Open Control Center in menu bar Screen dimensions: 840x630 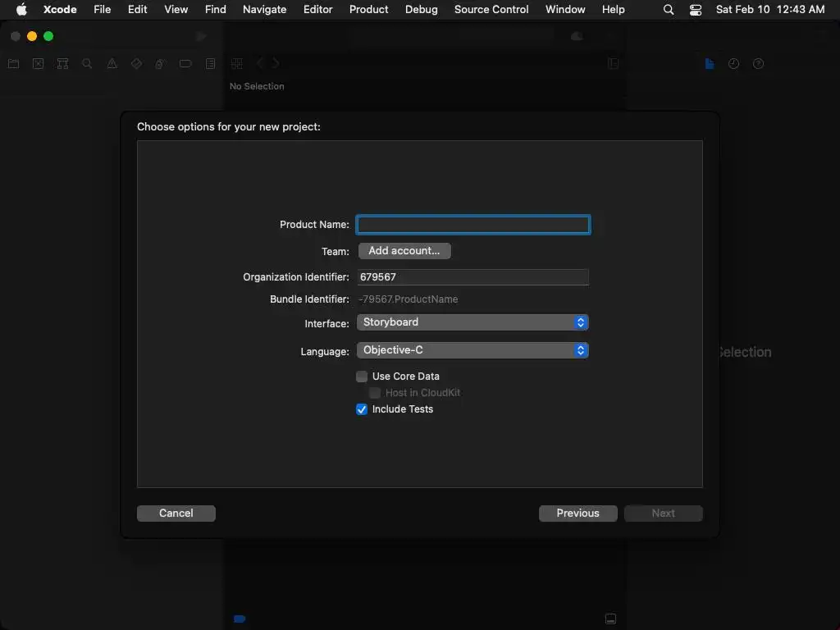click(x=696, y=10)
